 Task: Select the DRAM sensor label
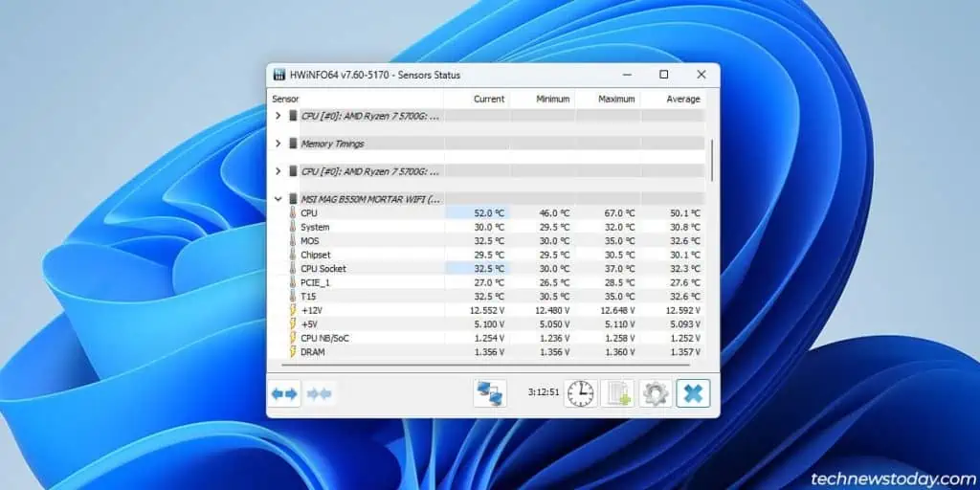pyautogui.click(x=312, y=352)
